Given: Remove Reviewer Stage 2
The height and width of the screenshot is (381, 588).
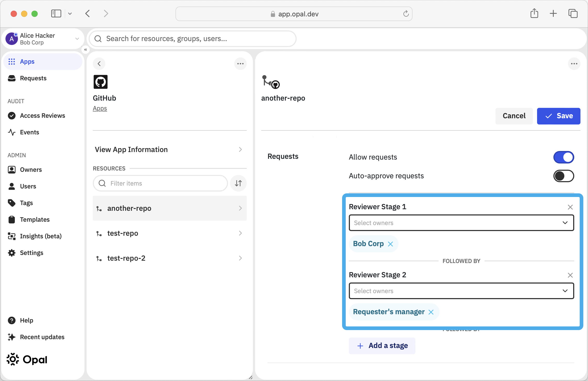Looking at the screenshot, I should click(x=570, y=275).
